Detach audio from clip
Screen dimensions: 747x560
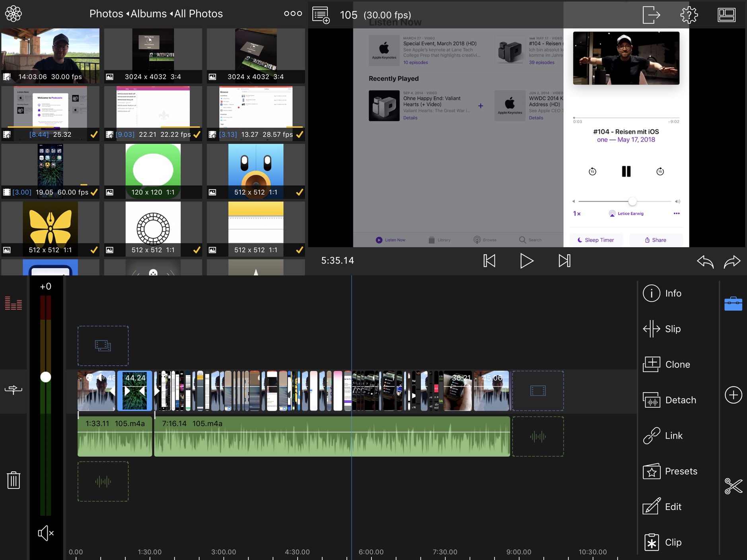tap(669, 400)
